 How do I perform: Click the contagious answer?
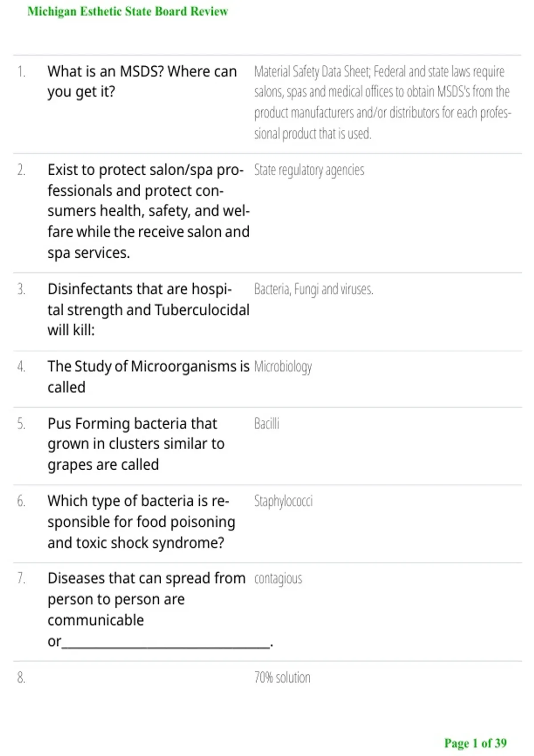(278, 579)
